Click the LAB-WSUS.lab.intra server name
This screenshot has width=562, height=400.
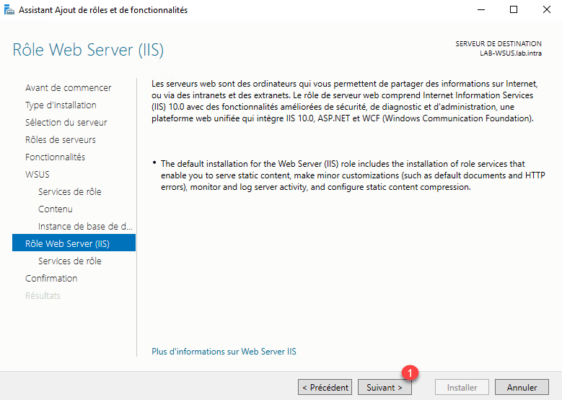511,53
